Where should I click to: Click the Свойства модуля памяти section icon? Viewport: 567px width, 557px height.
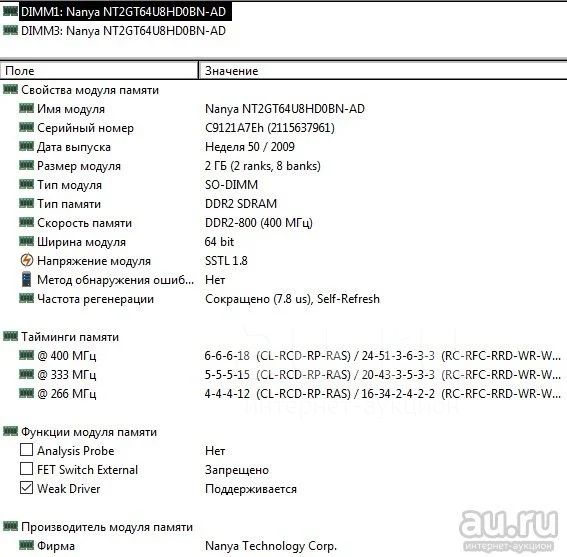[10, 89]
